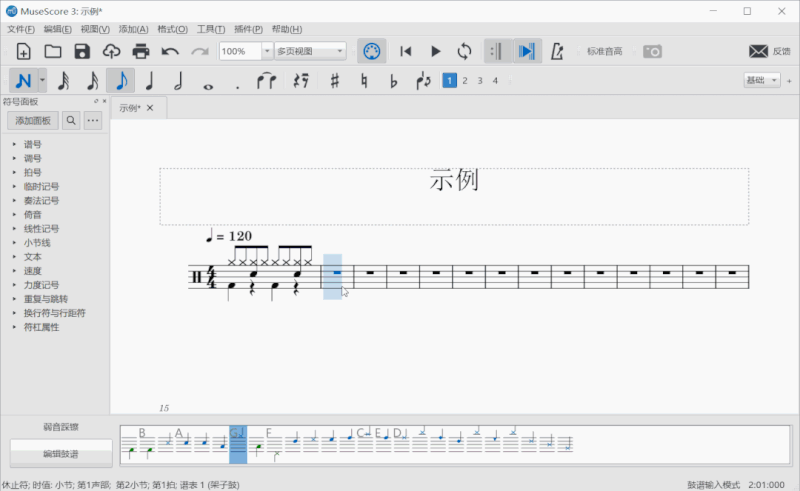This screenshot has width=800, height=491.
Task: Toggle rest input icon
Action: (301, 81)
